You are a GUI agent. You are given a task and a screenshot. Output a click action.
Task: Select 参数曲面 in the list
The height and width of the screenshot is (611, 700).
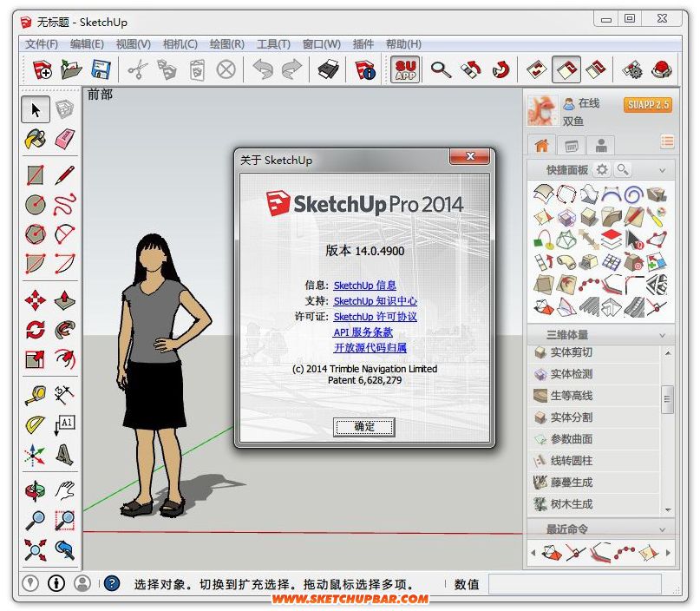[594, 439]
